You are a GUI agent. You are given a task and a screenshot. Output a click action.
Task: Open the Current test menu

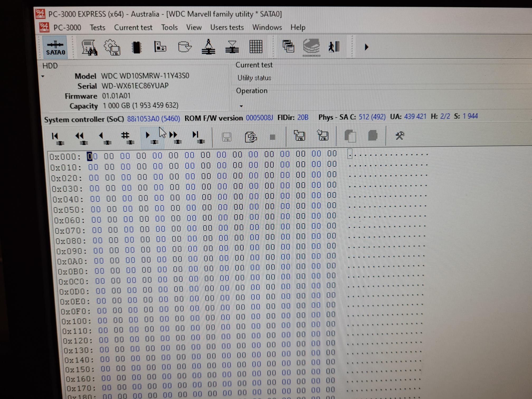tap(133, 27)
